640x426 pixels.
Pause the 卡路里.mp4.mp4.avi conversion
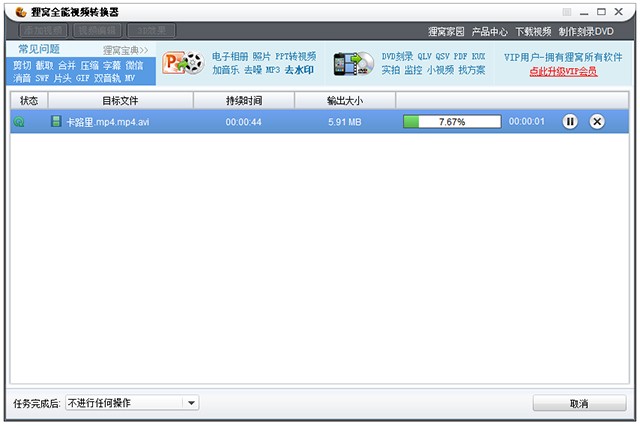click(x=570, y=121)
